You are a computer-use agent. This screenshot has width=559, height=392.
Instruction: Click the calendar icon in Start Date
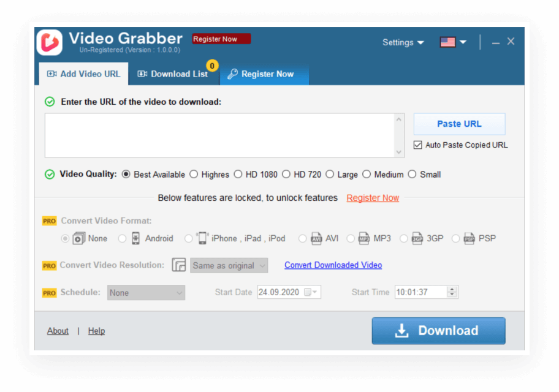[307, 292]
